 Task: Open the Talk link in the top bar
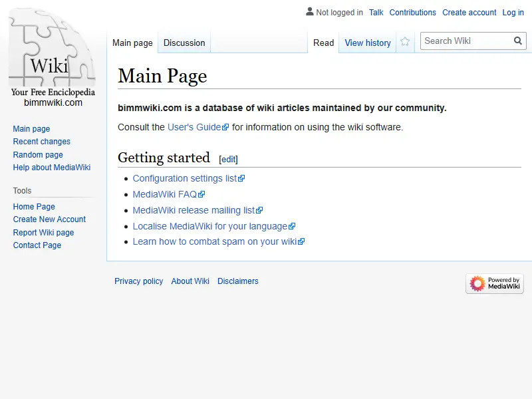(x=376, y=13)
